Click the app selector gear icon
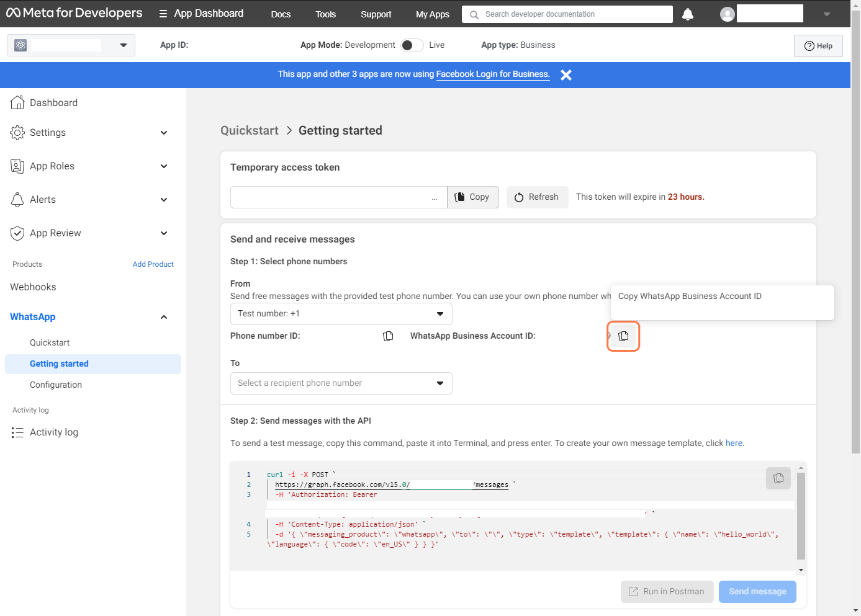This screenshot has width=861, height=616. 20,45
